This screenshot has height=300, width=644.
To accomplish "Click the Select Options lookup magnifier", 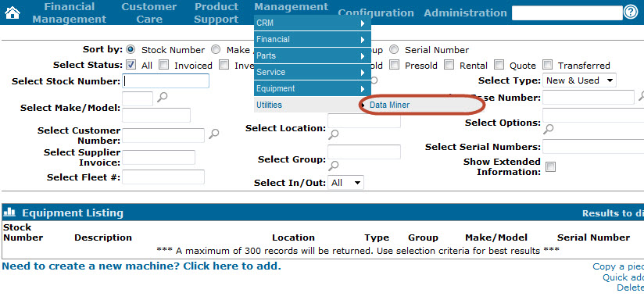I will (549, 129).
